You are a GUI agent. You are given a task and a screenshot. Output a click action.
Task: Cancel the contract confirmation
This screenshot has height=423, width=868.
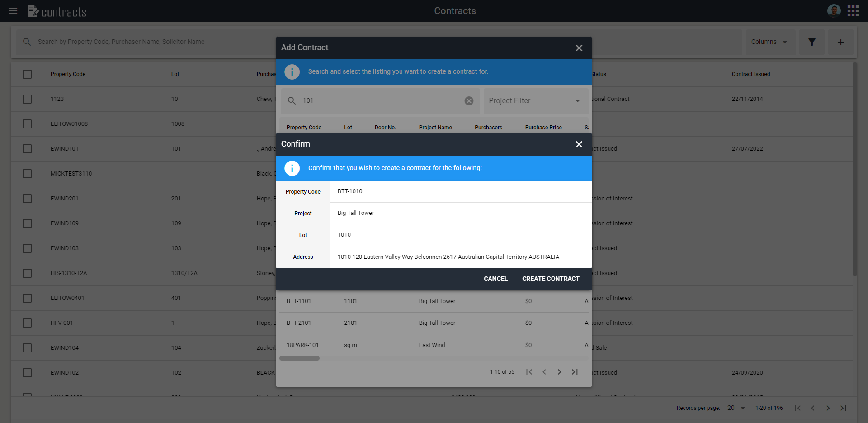coord(495,279)
